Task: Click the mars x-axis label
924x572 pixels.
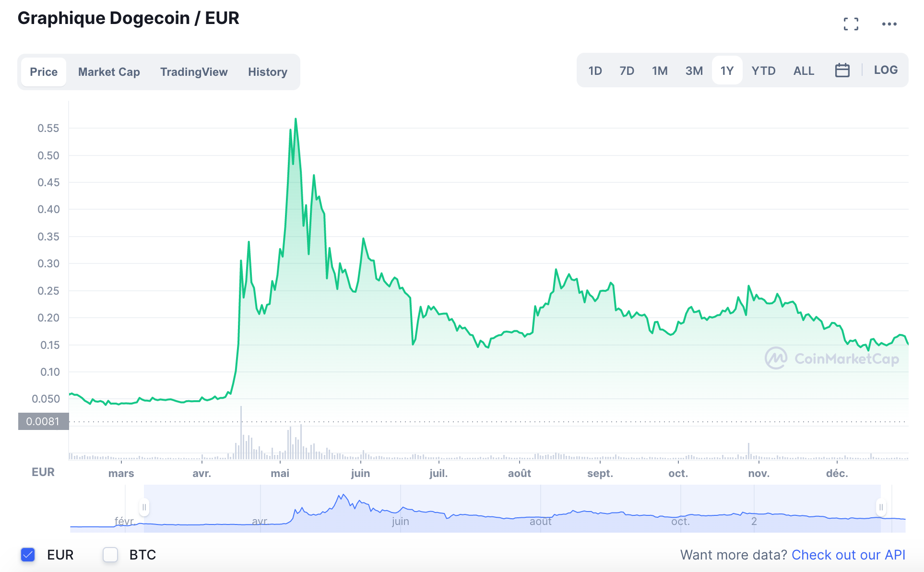Action: (121, 473)
